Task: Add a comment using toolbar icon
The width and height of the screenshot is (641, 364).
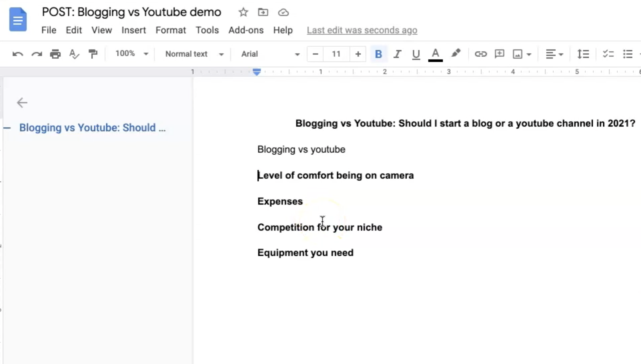Action: click(499, 54)
